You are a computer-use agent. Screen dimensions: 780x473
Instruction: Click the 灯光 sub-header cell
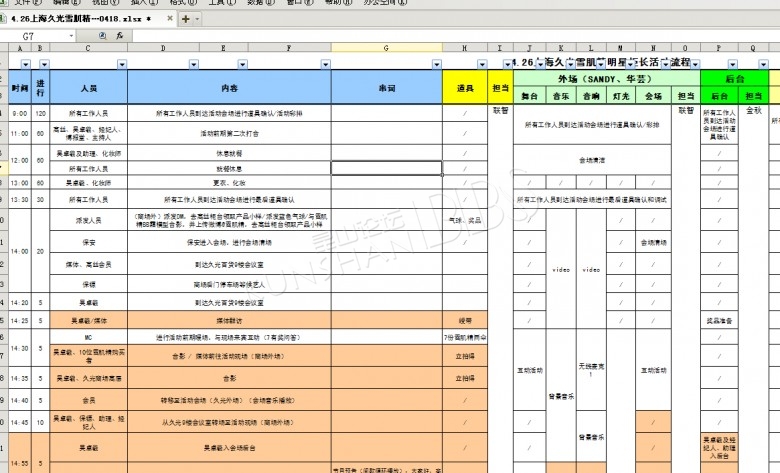621,96
